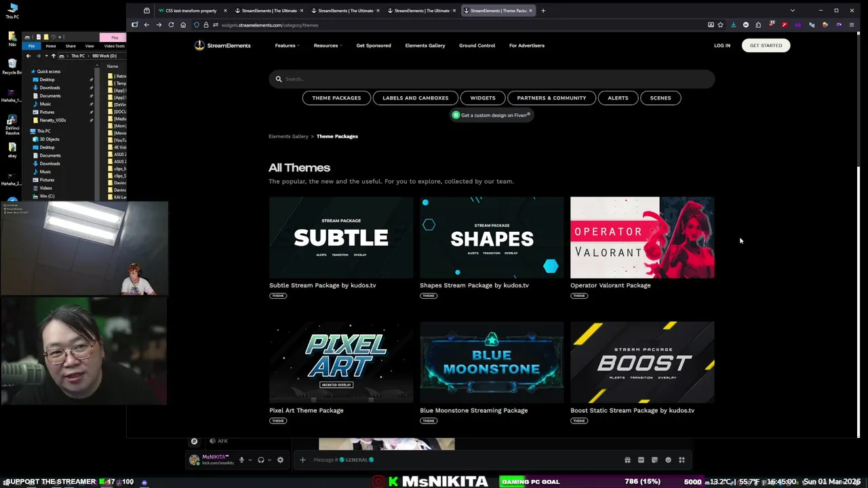Close the CSS text-transform property tab

click(225, 11)
